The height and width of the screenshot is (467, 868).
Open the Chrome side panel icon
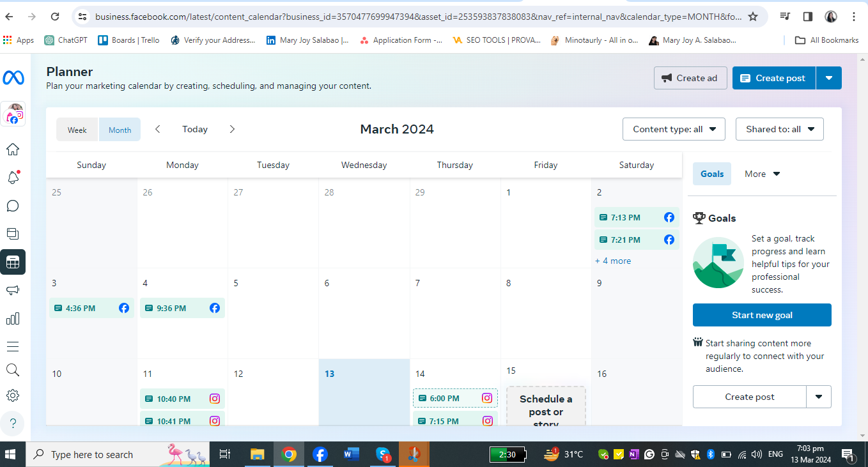click(808, 17)
